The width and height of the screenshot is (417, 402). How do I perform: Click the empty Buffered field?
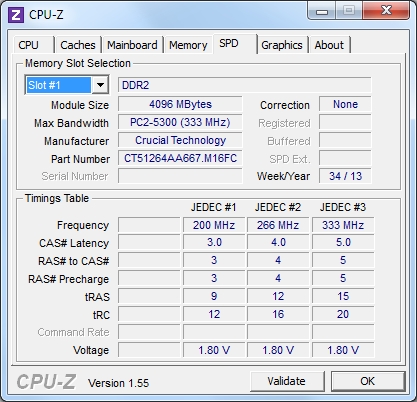tap(345, 140)
